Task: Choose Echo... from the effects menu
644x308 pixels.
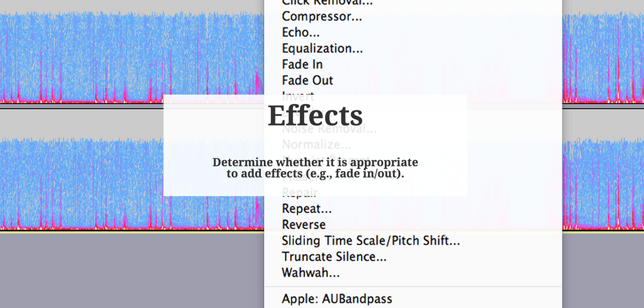Action: (301, 32)
